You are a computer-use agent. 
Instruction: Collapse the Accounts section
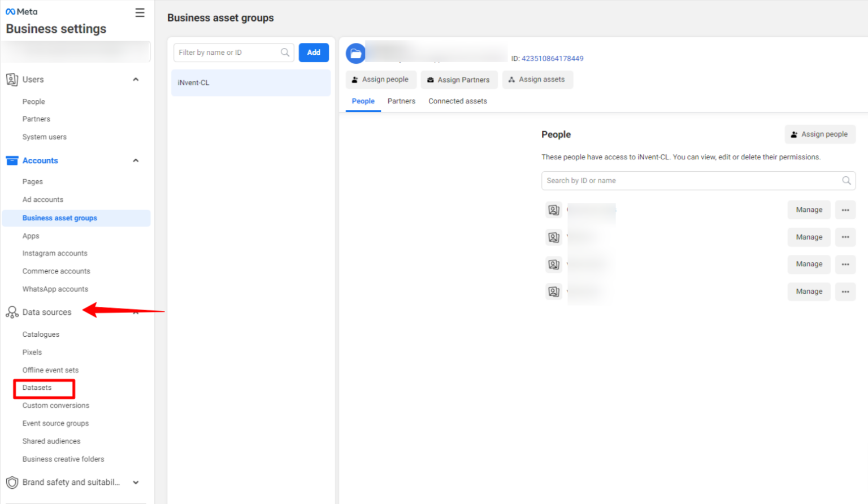[136, 160]
